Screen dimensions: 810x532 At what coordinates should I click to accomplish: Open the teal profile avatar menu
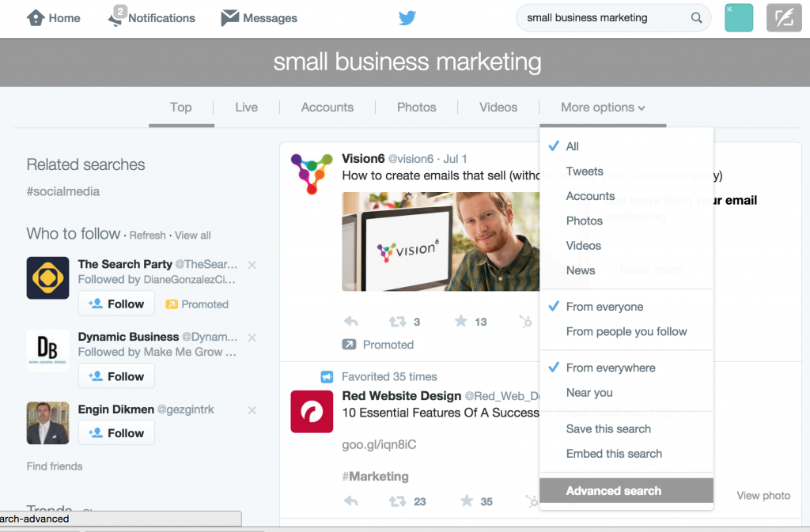point(739,18)
